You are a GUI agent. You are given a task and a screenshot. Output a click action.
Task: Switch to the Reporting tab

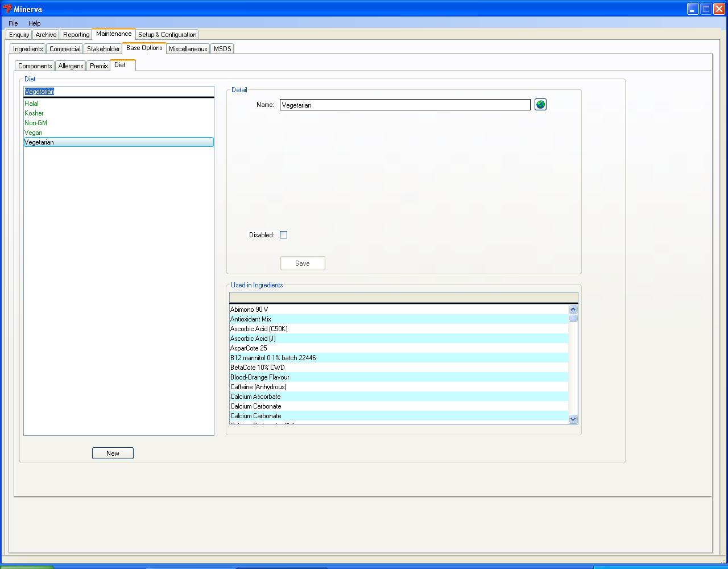click(x=76, y=35)
